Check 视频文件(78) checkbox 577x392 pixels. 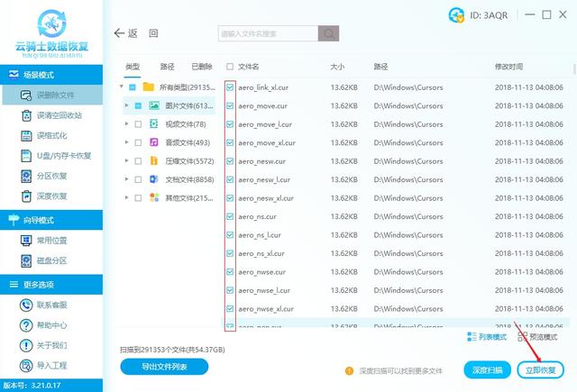[x=138, y=124]
